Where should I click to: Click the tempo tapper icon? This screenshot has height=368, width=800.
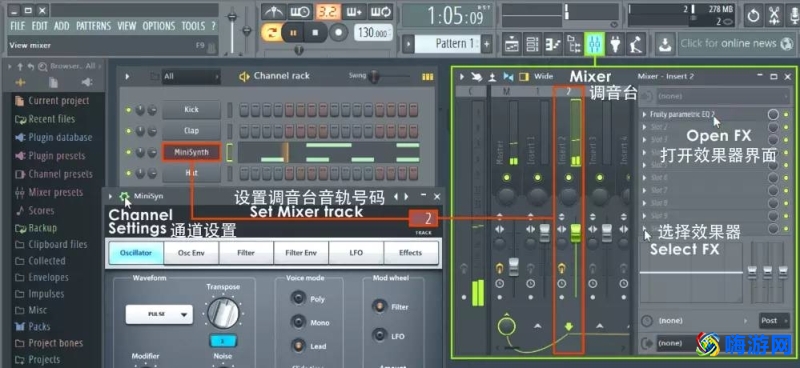click(636, 45)
